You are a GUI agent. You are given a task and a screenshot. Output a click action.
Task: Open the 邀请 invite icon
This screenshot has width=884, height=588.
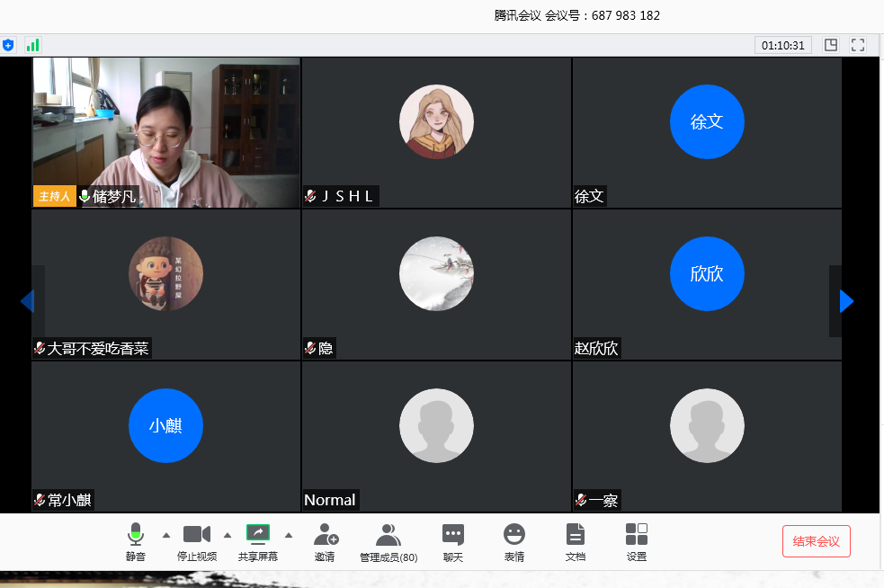(326, 540)
